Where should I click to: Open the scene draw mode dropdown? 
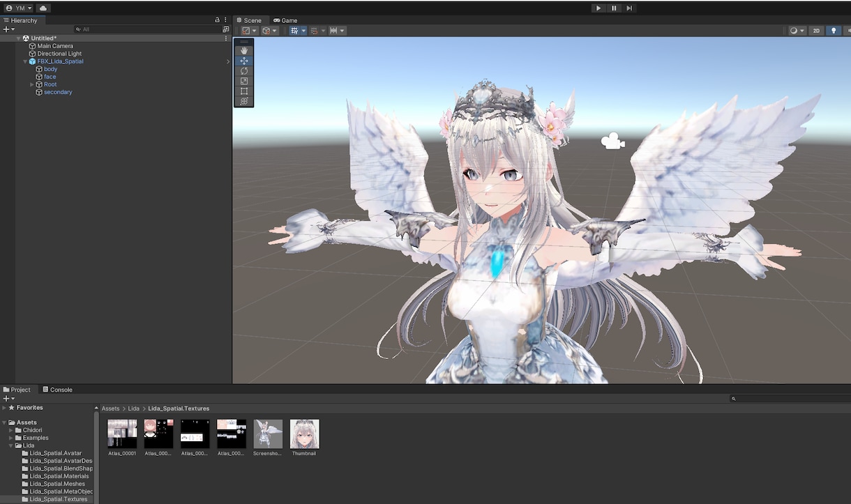coord(797,31)
